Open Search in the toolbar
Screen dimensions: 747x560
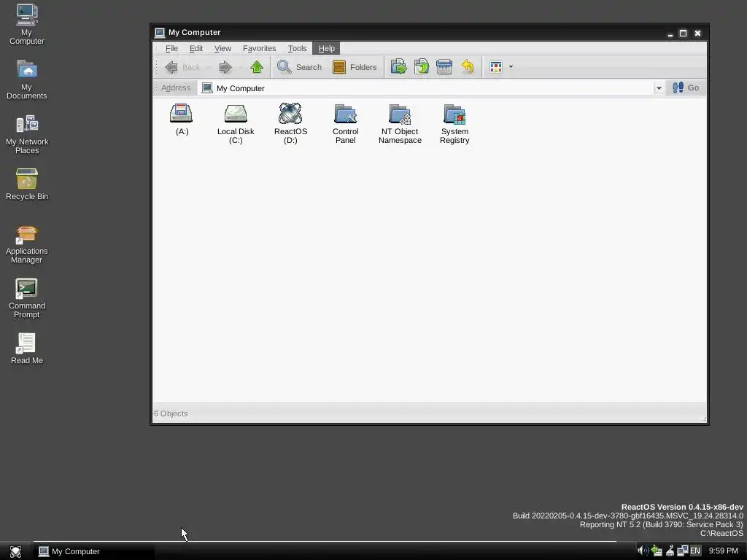(299, 67)
